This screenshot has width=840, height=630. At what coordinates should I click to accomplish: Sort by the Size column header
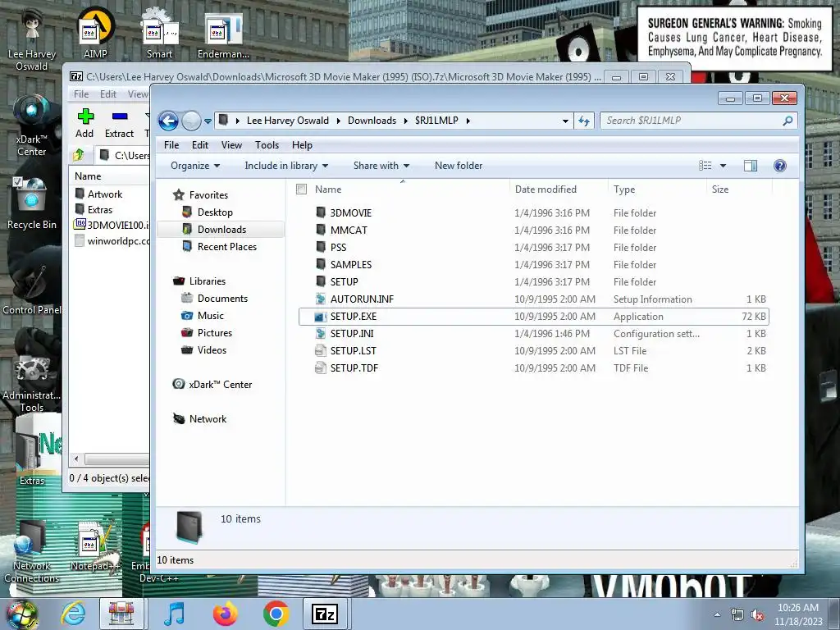pyautogui.click(x=720, y=189)
